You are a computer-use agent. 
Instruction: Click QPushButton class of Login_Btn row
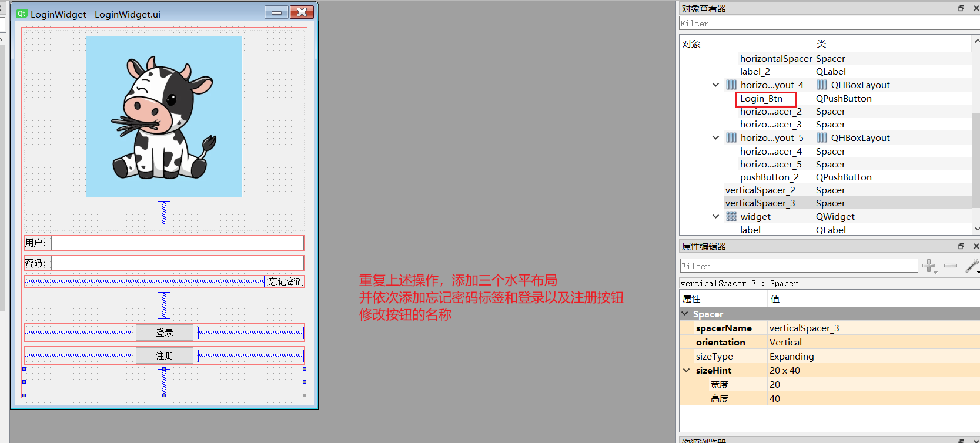pyautogui.click(x=844, y=99)
